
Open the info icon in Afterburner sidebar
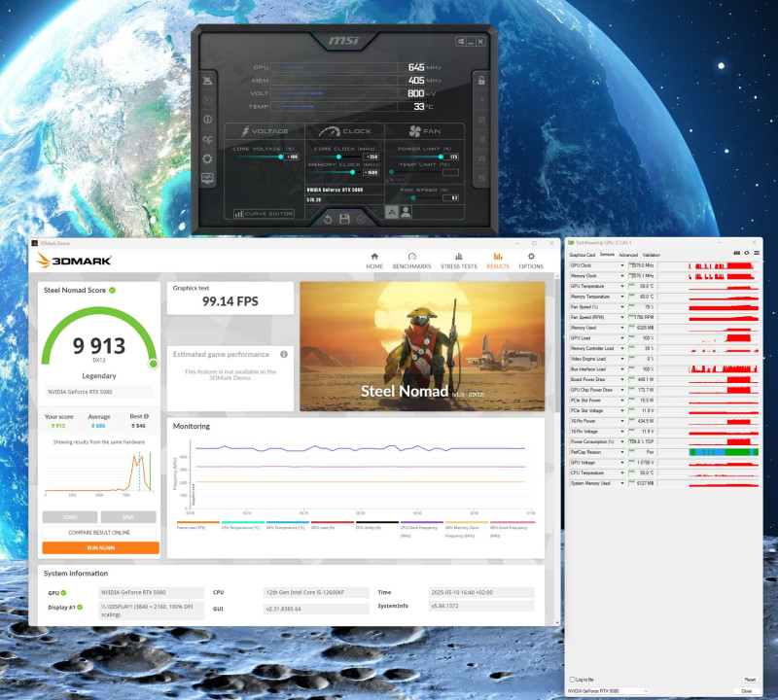click(x=207, y=119)
